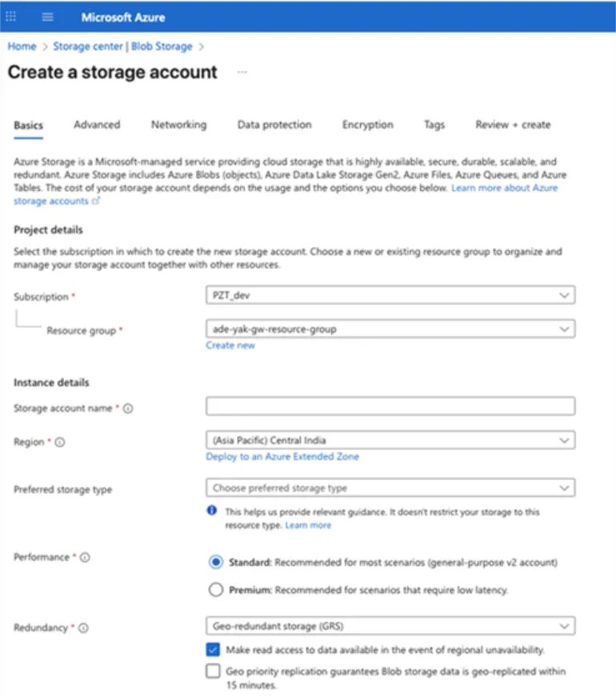
Task: Select Premium performance option
Action: pyautogui.click(x=216, y=590)
